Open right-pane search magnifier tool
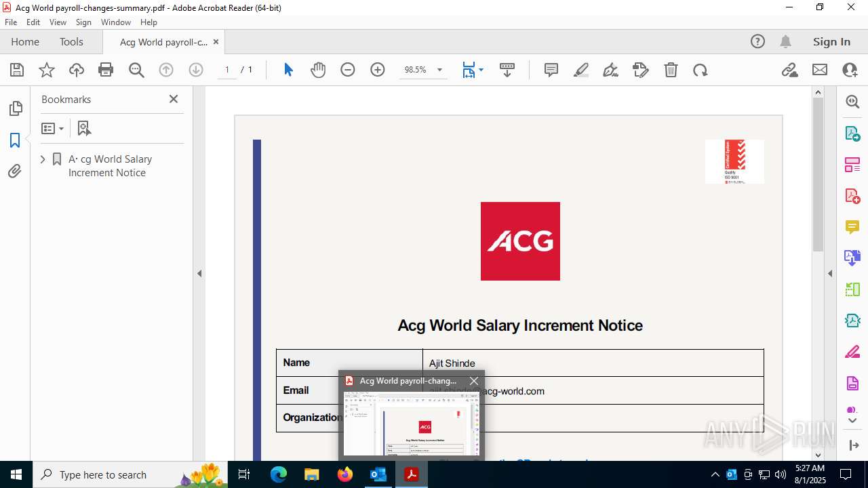Screen dimensions: 868x488 click(852, 102)
